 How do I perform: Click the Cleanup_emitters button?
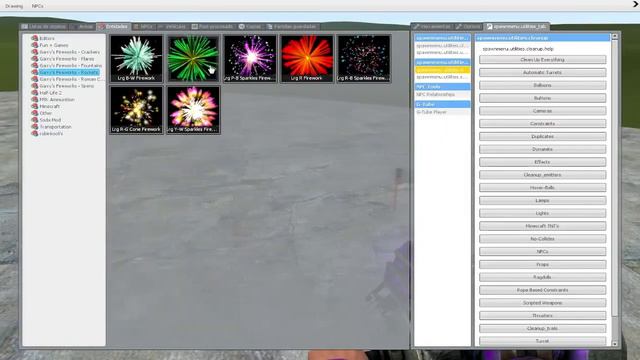[542, 175]
